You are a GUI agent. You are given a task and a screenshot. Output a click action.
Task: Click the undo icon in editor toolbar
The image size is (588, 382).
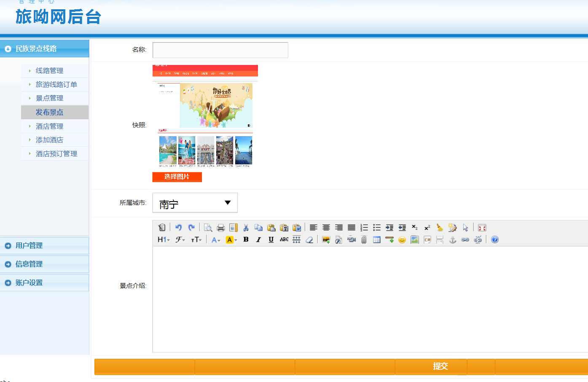click(178, 228)
